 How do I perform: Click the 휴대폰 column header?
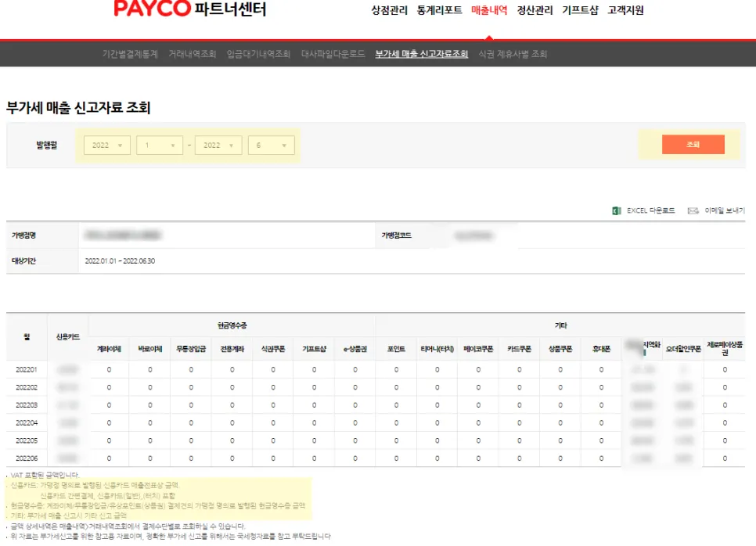pyautogui.click(x=601, y=349)
